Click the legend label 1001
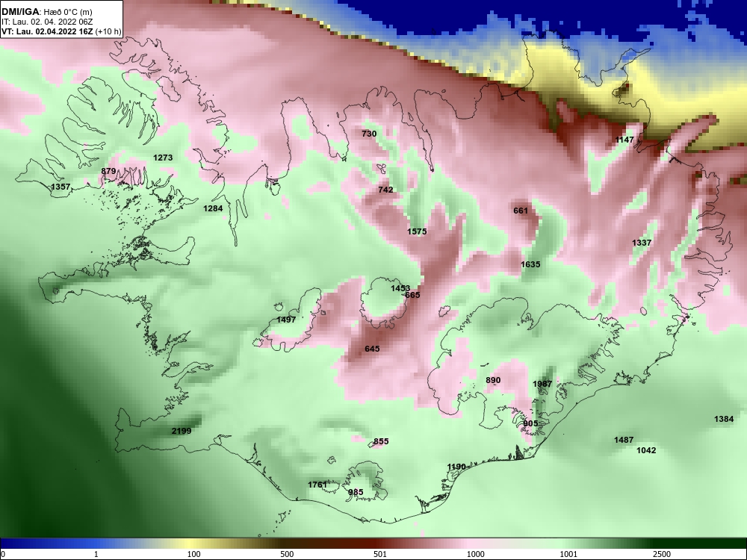 coord(568,554)
